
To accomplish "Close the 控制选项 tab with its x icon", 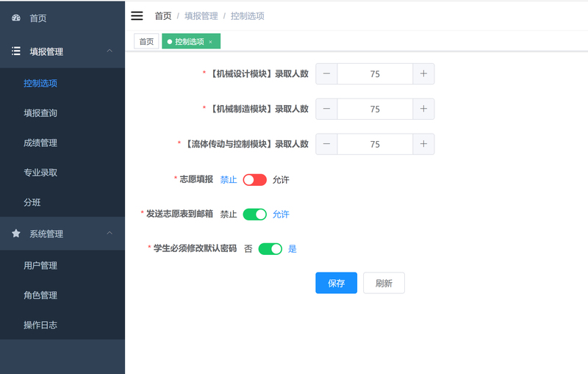I will 210,42.
